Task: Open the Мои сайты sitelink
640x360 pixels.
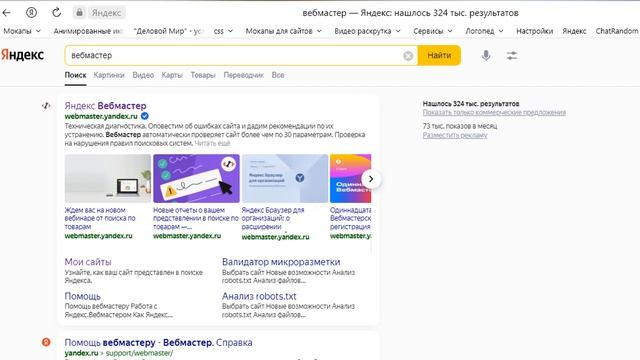Action: pos(88,262)
